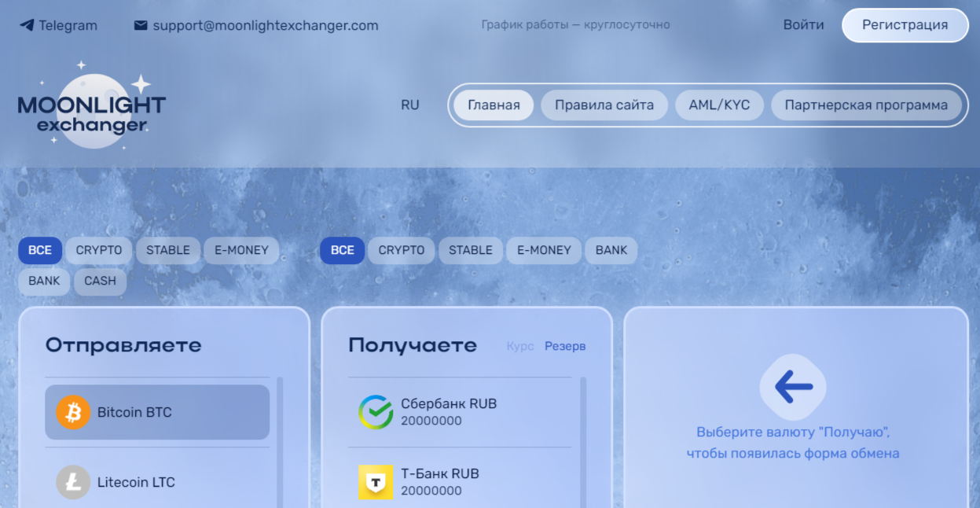Select the Bitcoin BTC currency icon

point(72,412)
